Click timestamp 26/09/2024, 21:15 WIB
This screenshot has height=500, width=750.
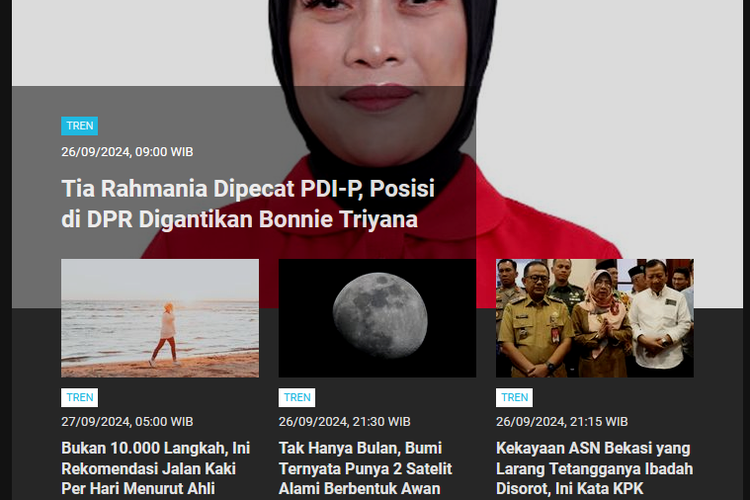point(562,422)
